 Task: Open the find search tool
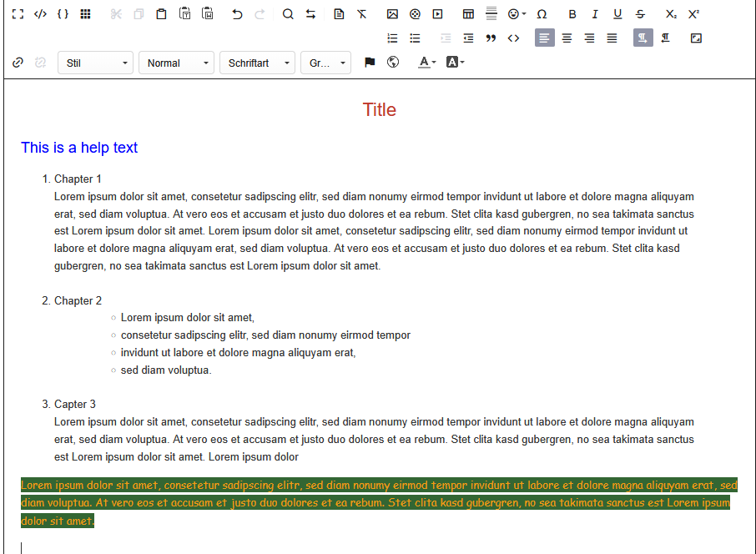click(x=288, y=14)
